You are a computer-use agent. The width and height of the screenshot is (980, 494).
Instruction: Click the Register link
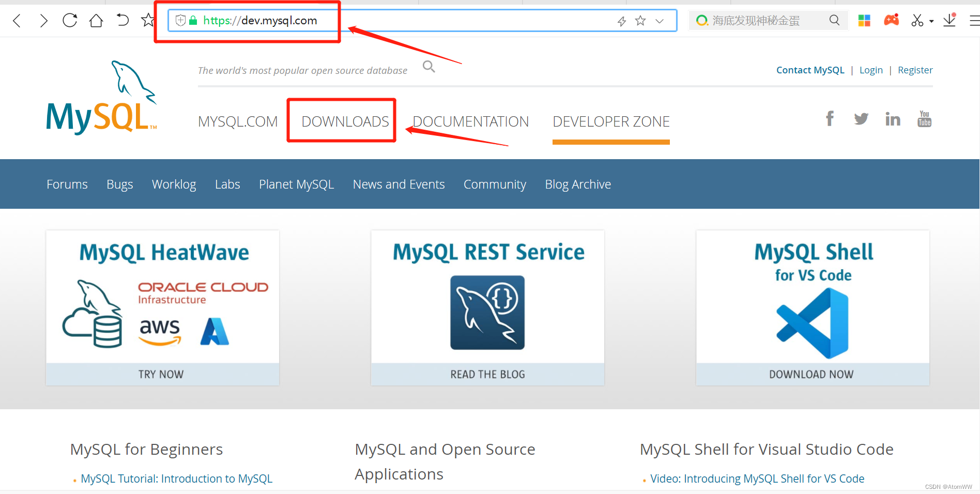click(x=915, y=70)
